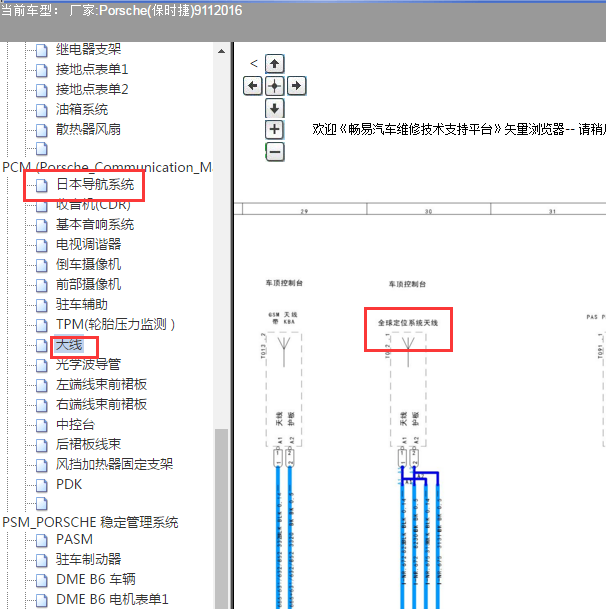This screenshot has height=609, width=606.
Task: Click connector pin A1 under GPS antenna
Action: tap(402, 457)
